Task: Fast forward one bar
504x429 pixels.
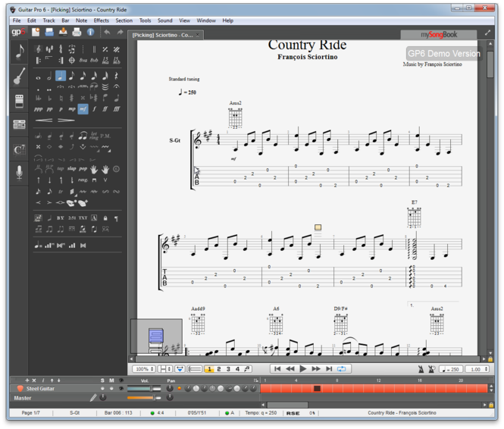Action: 315,369
